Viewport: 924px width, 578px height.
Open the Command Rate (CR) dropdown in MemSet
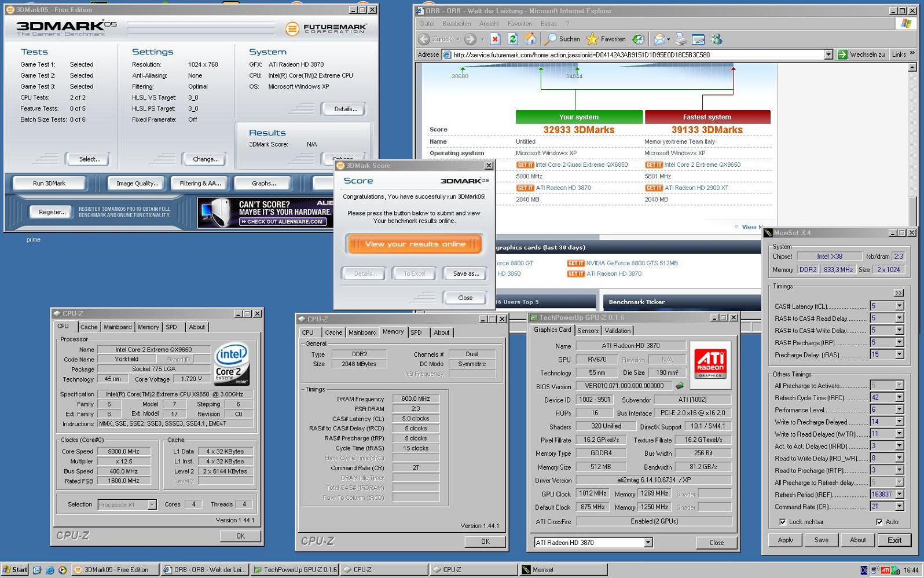tap(899, 506)
